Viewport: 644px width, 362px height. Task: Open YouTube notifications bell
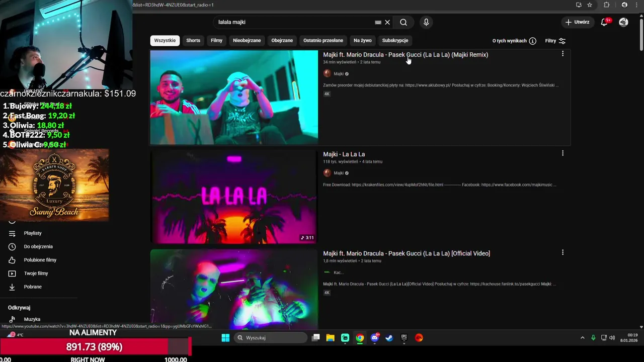coord(604,22)
